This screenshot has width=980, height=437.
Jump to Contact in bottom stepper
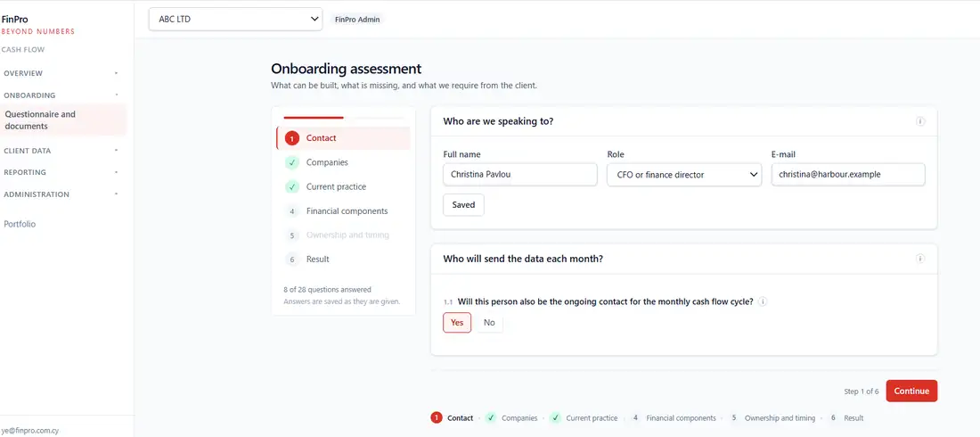click(x=452, y=418)
